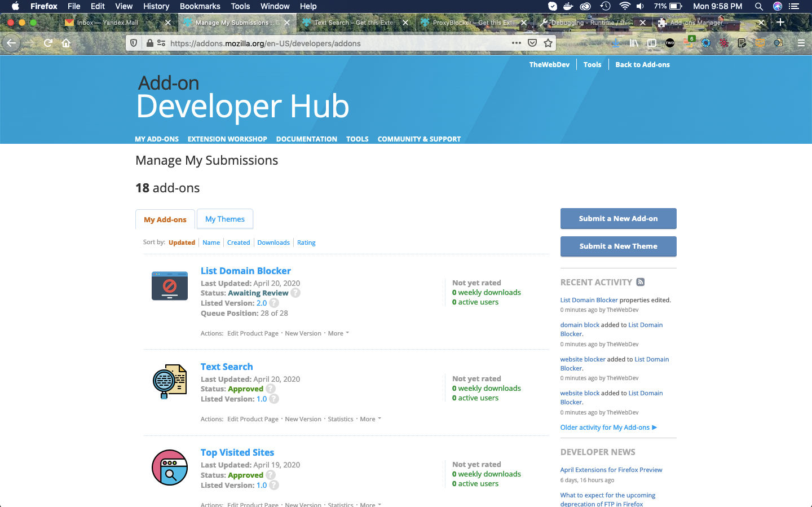Open the RSS feed for Recent Activity
This screenshot has width=812, height=507.
click(x=641, y=282)
